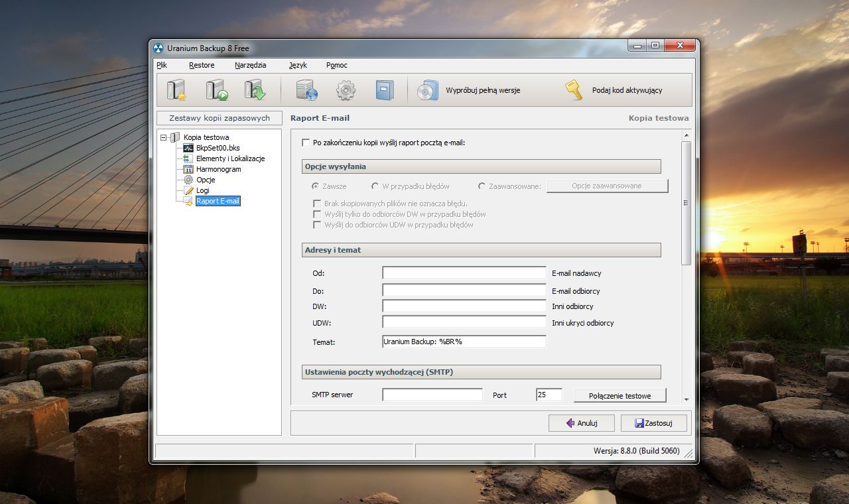Click the Opcje wysyłania section header
Viewport: 849px width, 504px height.
(482, 166)
